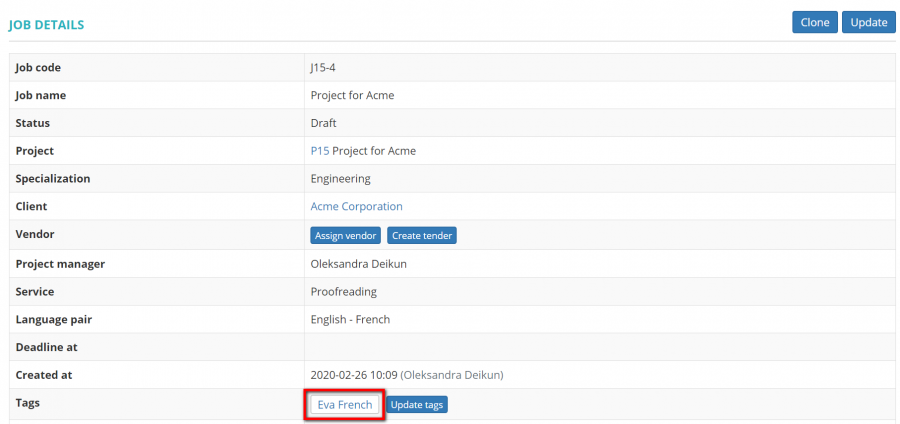The width and height of the screenshot is (900, 424).
Task: Click the empty Deadline at cell
Action: pos(598,347)
